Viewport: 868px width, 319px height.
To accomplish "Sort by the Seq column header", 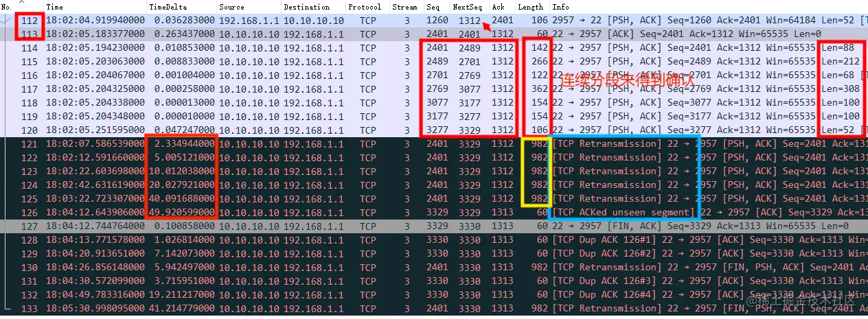I will click(433, 7).
